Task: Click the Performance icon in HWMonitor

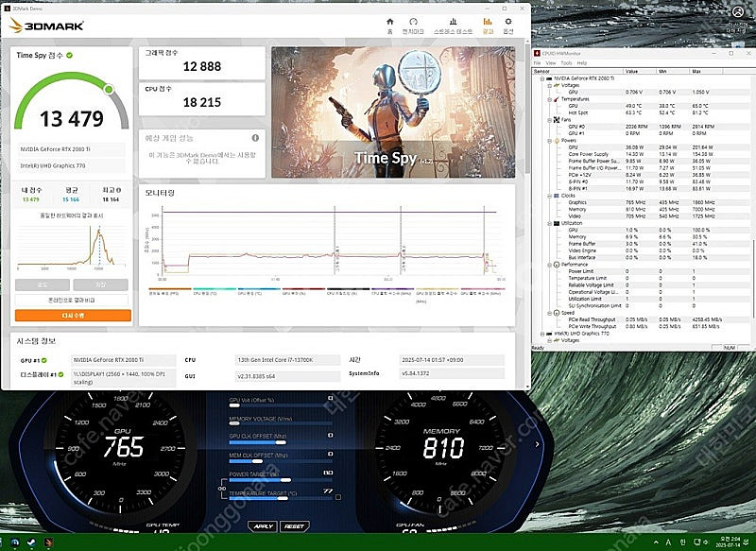Action: coord(557,265)
